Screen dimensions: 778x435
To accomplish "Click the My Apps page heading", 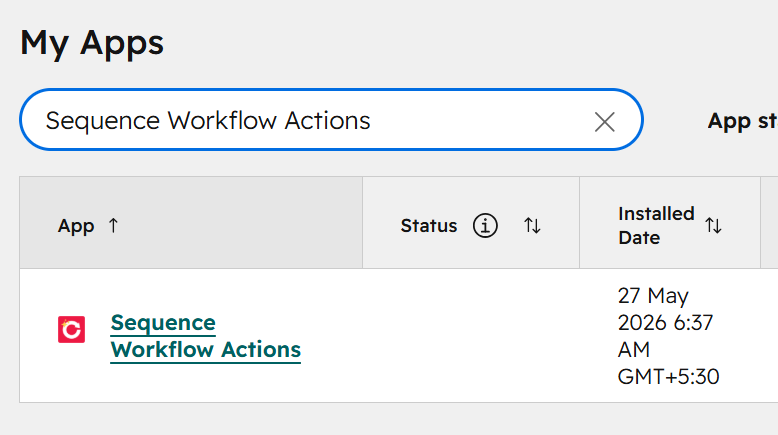I will [92, 43].
